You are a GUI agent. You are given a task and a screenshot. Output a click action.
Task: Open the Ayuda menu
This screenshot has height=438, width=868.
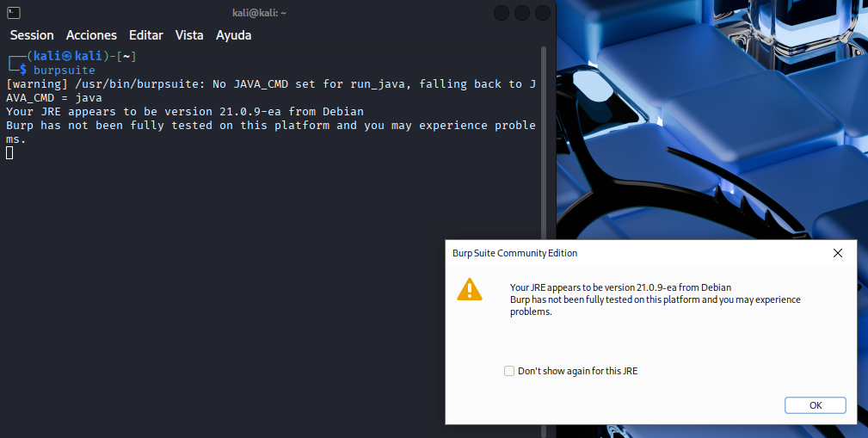tap(233, 35)
